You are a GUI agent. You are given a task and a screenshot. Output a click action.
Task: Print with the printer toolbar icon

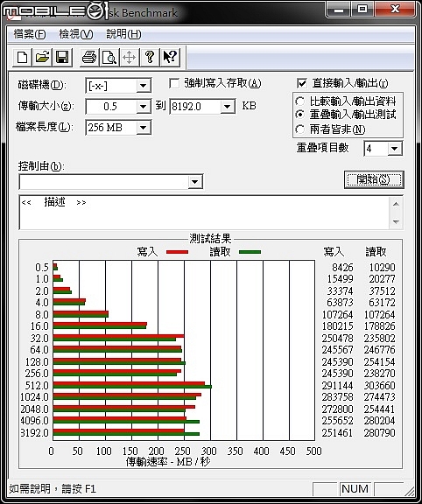89,58
